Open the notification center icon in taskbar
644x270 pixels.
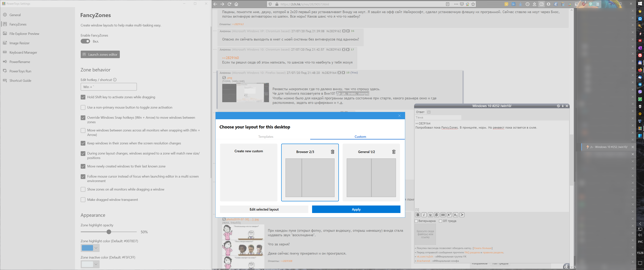pyautogui.click(x=640, y=263)
